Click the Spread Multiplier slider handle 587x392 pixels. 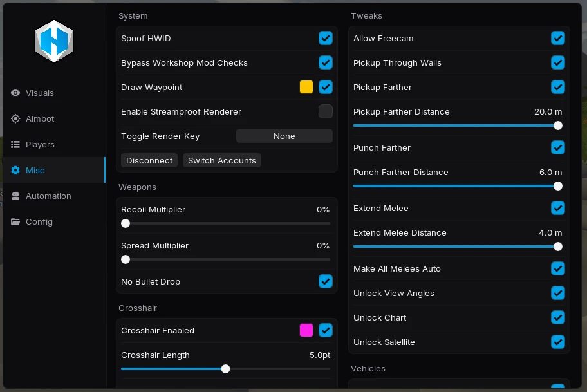pos(126,259)
